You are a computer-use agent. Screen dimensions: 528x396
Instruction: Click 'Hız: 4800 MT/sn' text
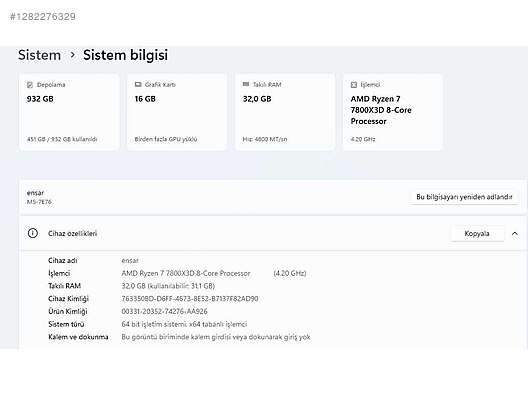pyautogui.click(x=265, y=139)
